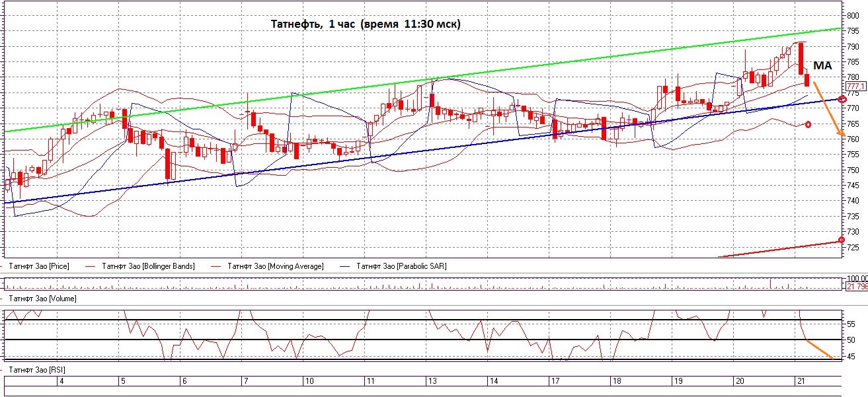868x397 pixels.
Task: Select date 19 on the time axis
Action: (678, 381)
